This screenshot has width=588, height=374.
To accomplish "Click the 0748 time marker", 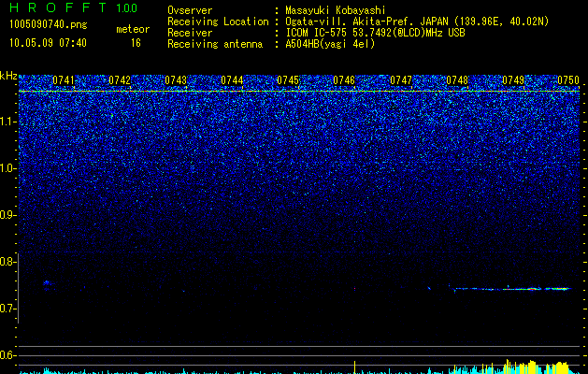I will [457, 80].
